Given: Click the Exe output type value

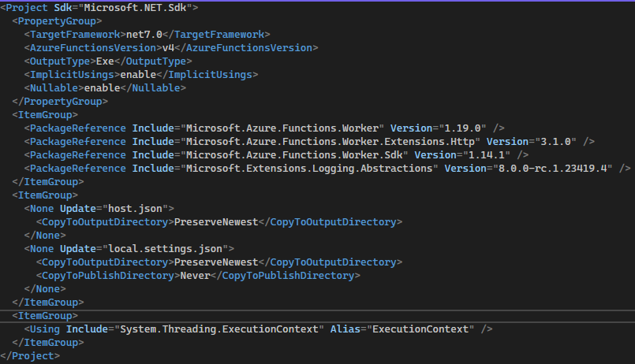Looking at the screenshot, I should point(105,61).
